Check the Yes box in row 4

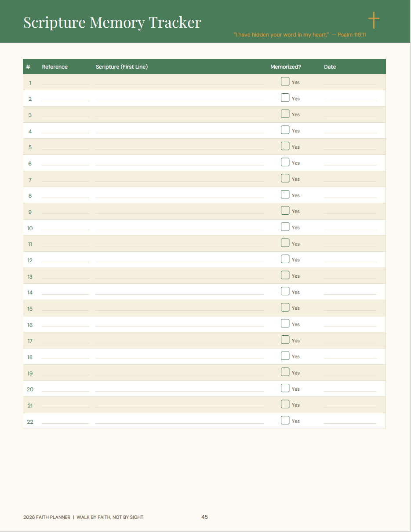[x=285, y=130]
